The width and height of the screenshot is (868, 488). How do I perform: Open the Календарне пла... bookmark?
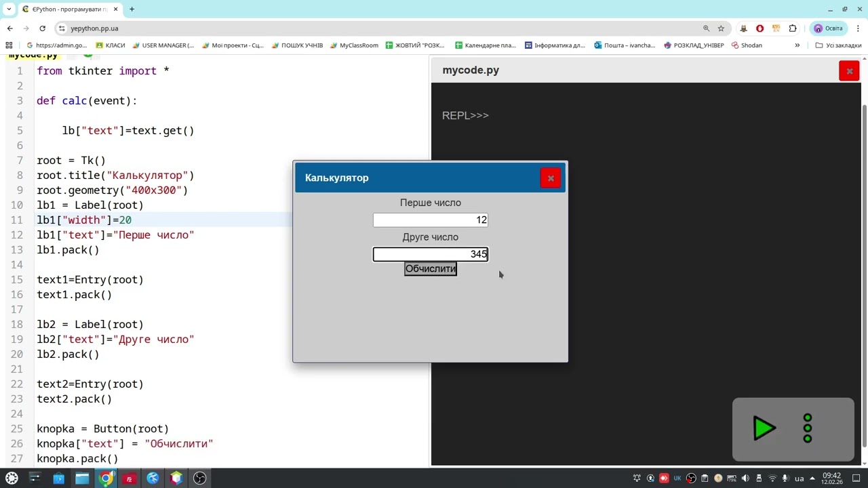coord(485,45)
